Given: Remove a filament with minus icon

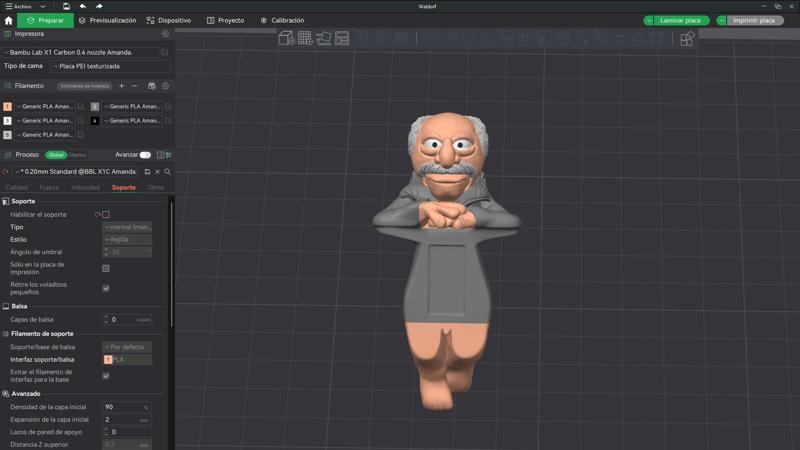Looking at the screenshot, I should tap(134, 86).
